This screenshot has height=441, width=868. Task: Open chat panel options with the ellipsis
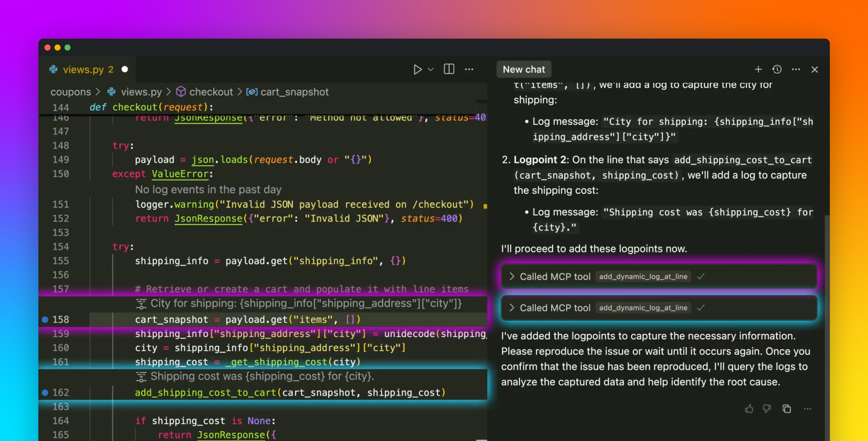click(796, 69)
